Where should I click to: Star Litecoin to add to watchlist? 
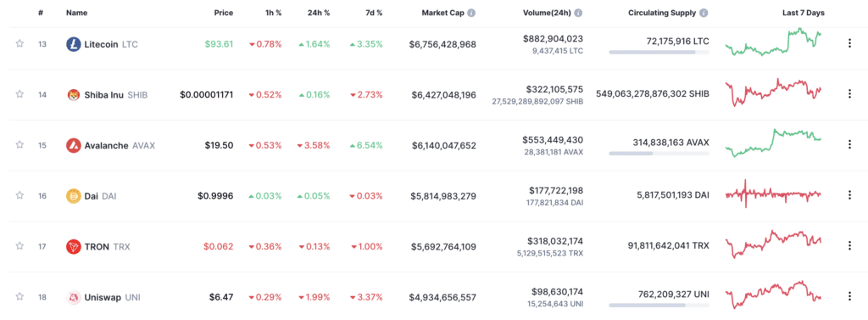pos(19,44)
